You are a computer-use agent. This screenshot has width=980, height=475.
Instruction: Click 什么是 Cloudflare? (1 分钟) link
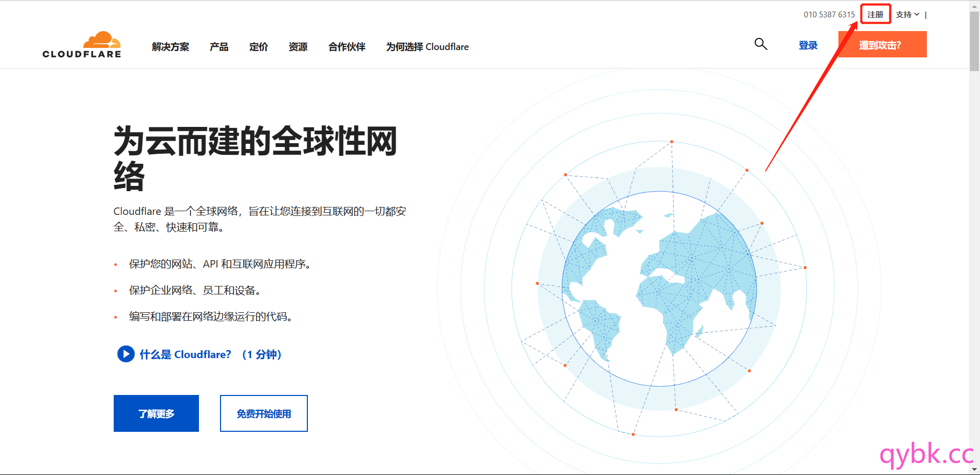coord(211,354)
